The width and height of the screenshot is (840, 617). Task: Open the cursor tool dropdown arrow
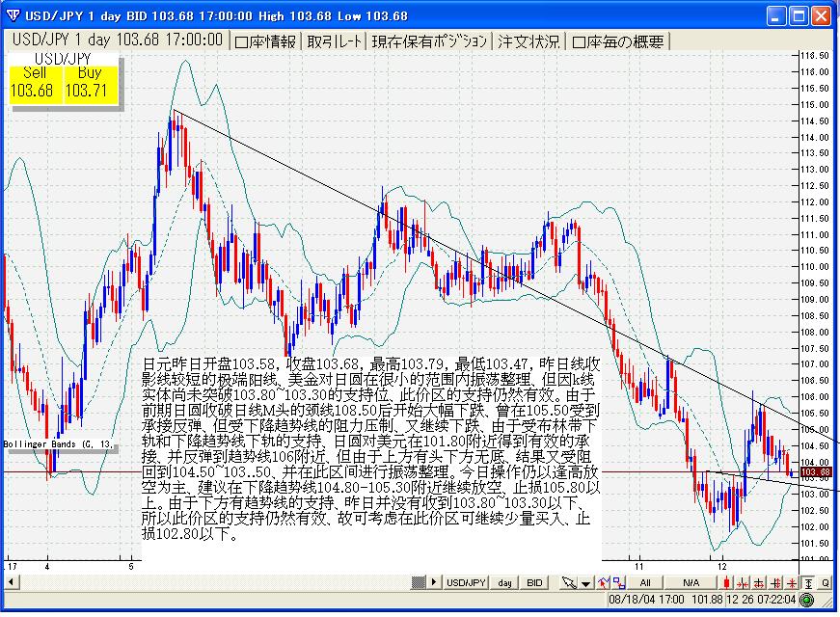pyautogui.click(x=585, y=582)
